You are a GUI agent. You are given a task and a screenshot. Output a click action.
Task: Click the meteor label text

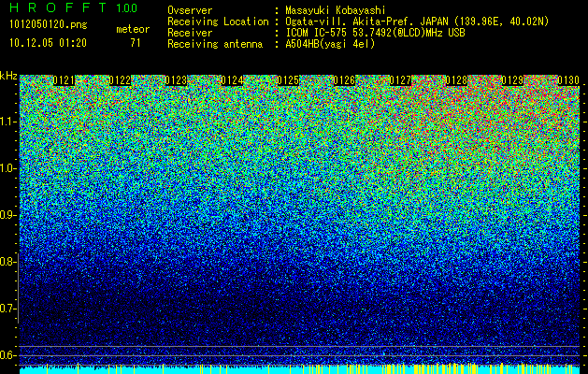click(x=133, y=29)
